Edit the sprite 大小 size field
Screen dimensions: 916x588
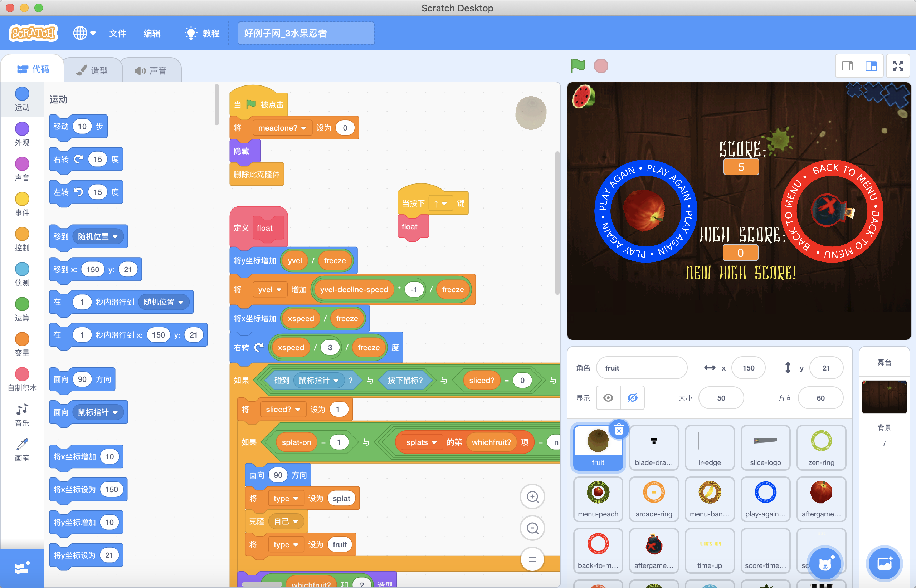tap(721, 398)
